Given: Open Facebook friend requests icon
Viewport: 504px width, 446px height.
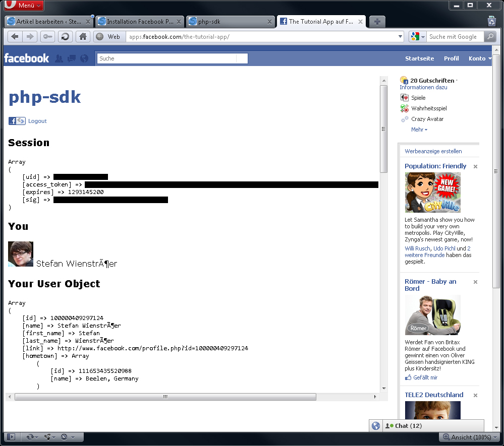Looking at the screenshot, I should tap(59, 58).
